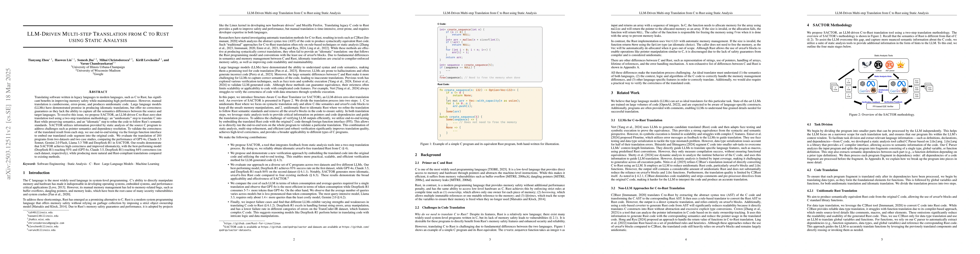Click the Abstract heading
This screenshot has height=254, width=980.
click(x=98, y=92)
